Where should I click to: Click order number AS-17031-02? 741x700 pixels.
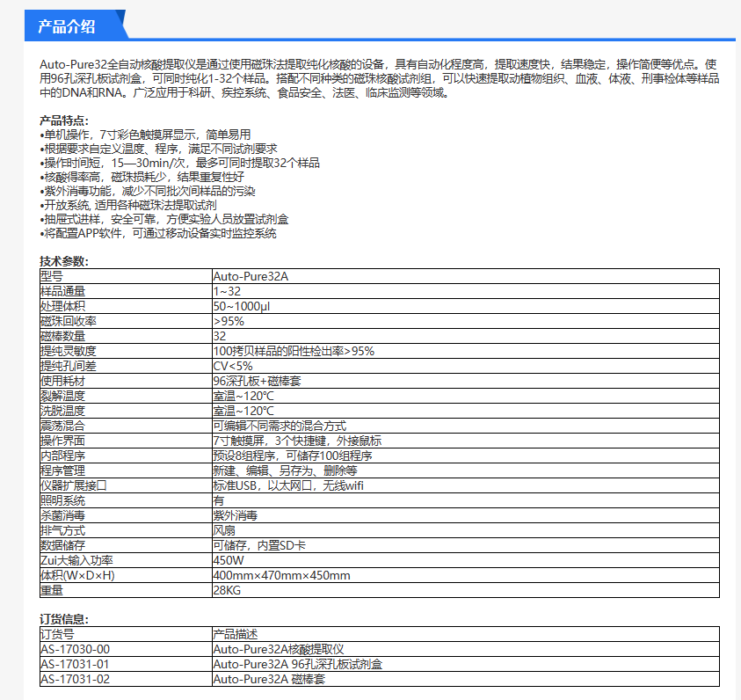75,679
